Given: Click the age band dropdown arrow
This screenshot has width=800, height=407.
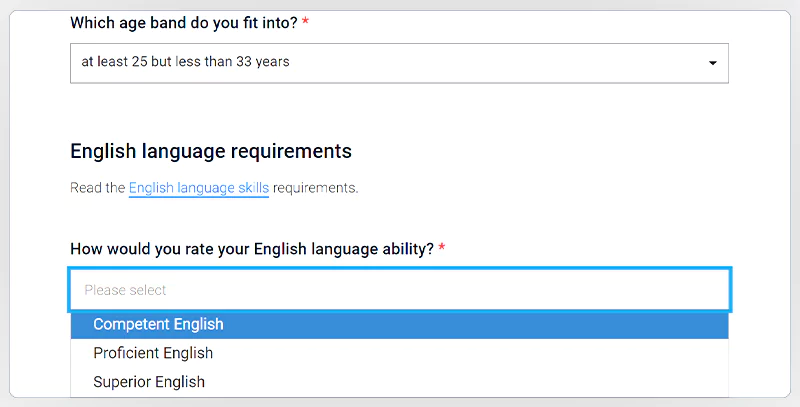Looking at the screenshot, I should (712, 63).
